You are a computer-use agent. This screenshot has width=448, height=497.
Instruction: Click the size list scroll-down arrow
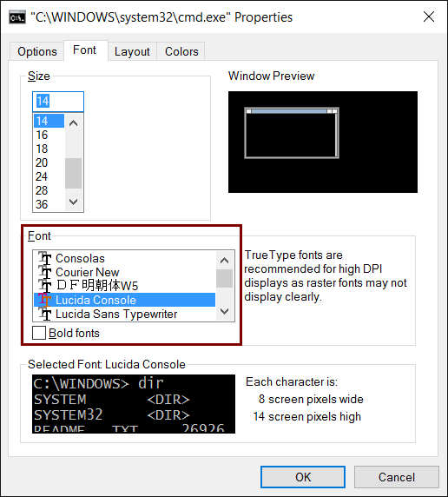tap(74, 202)
